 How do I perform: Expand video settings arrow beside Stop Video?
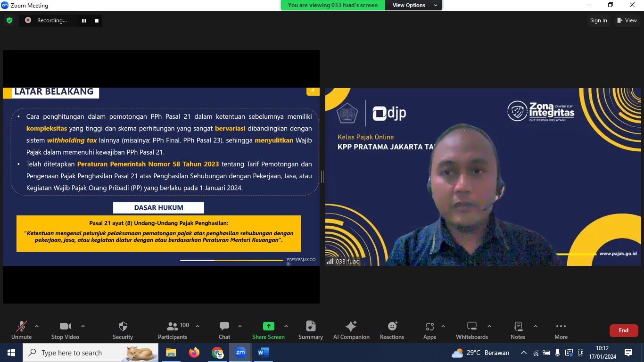83,326
